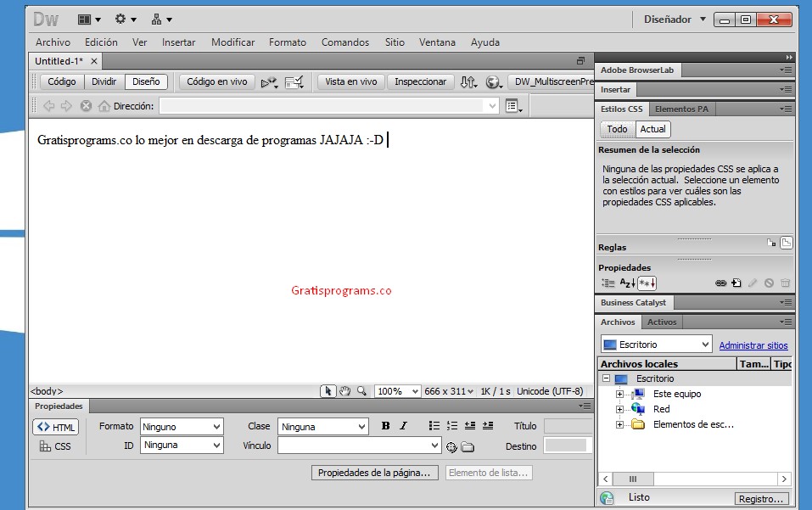812x510 pixels.
Task: Open the Site management icon menu
Action: click(161, 20)
